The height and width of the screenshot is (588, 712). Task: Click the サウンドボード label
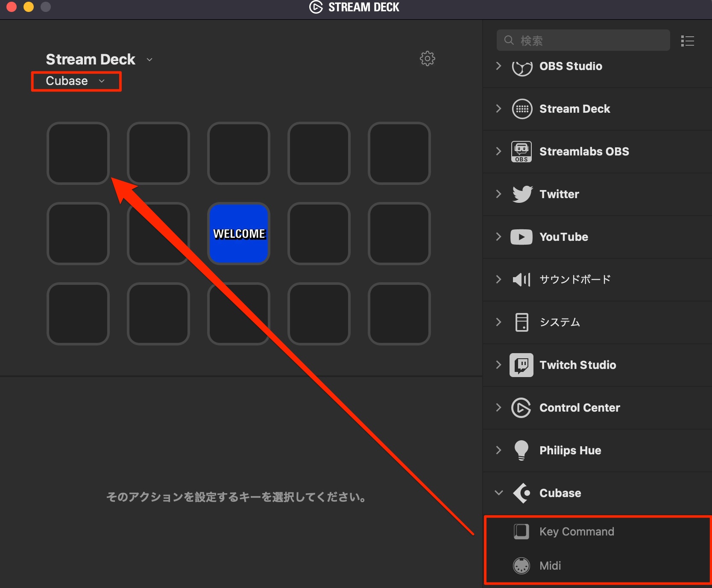575,280
